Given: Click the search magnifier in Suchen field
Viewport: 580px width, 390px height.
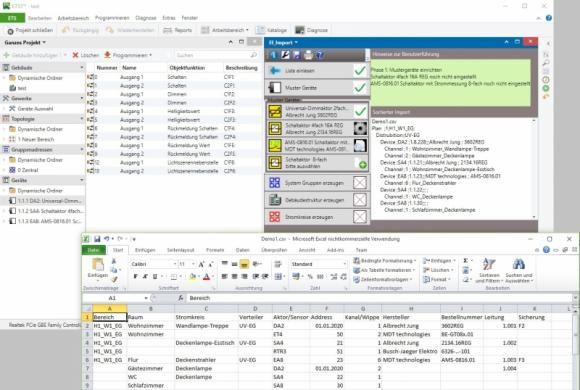Looking at the screenshot, I should [x=253, y=55].
